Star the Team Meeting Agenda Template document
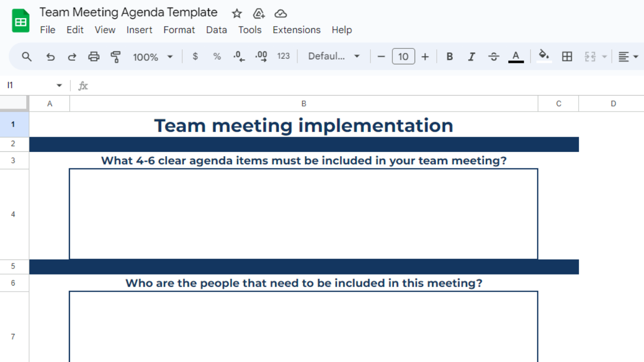Viewport: 644px width, 362px height. (x=237, y=14)
